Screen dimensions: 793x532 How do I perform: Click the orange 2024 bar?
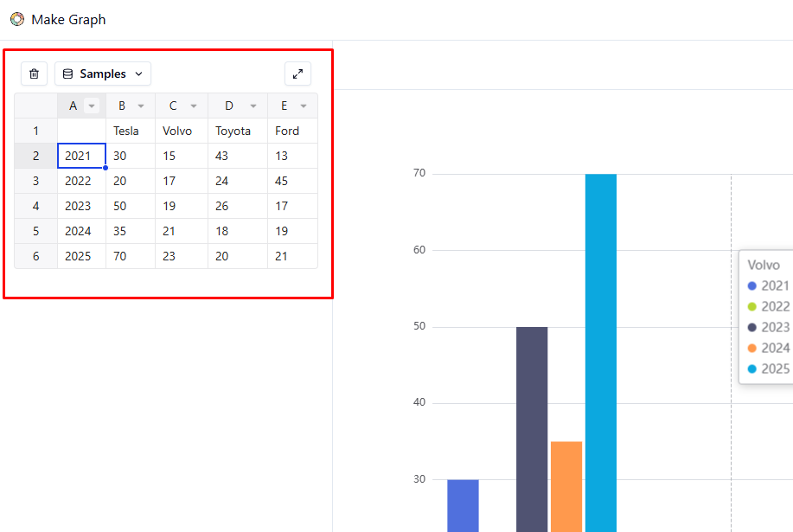point(566,486)
